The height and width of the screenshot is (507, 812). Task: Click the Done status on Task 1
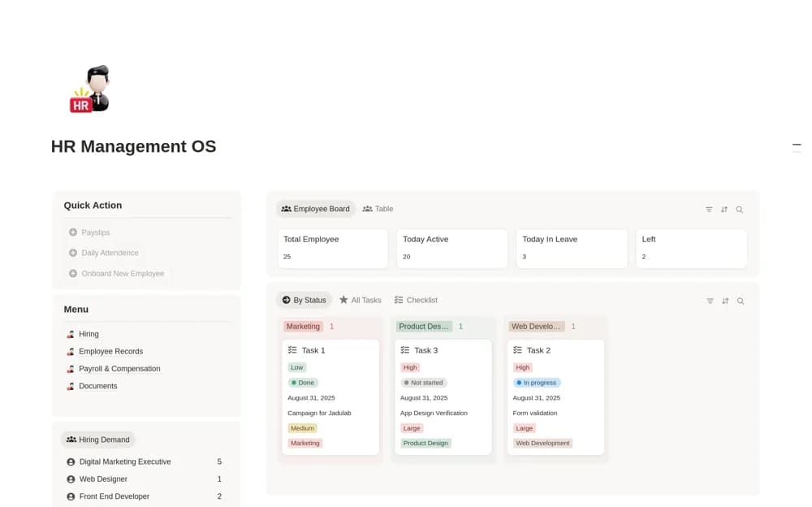pos(303,383)
